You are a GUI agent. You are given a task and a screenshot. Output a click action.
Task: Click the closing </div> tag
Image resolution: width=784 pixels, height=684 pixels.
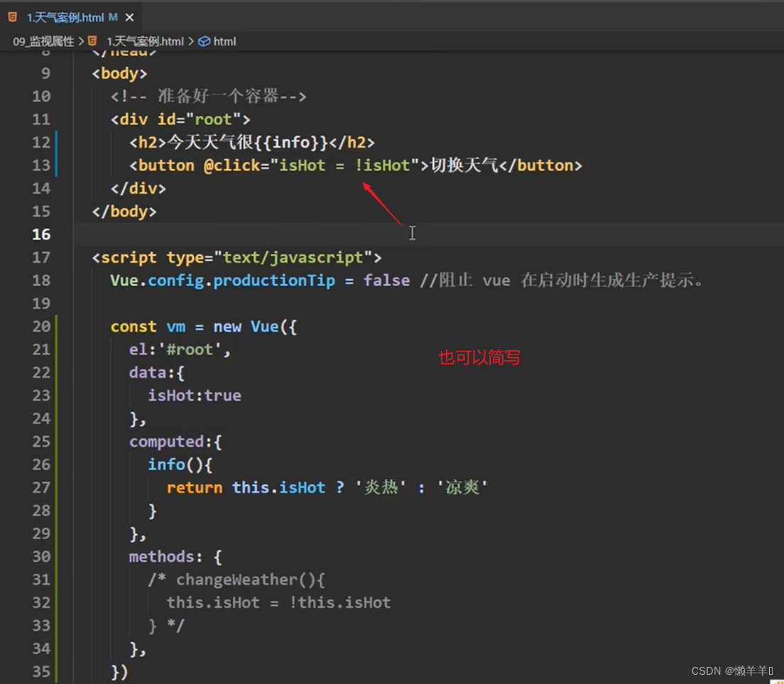click(138, 188)
